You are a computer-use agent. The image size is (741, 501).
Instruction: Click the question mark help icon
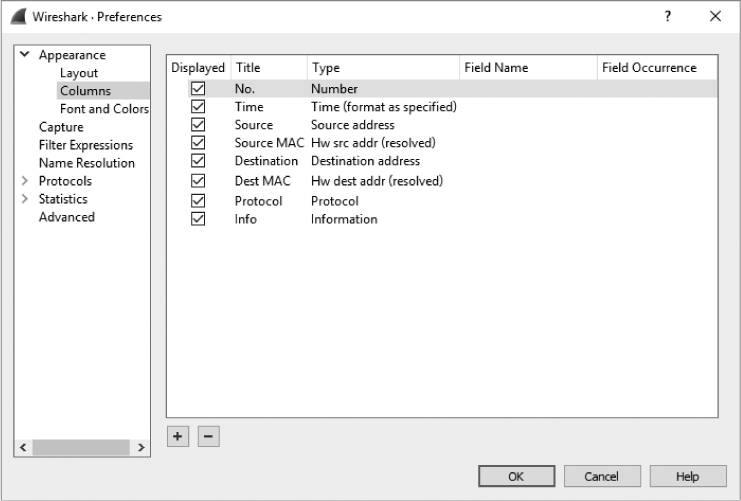pos(667,16)
